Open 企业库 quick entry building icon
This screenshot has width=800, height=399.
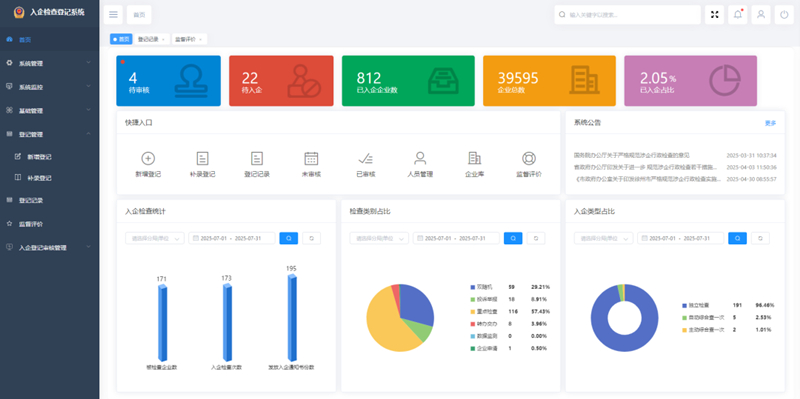[x=474, y=159]
